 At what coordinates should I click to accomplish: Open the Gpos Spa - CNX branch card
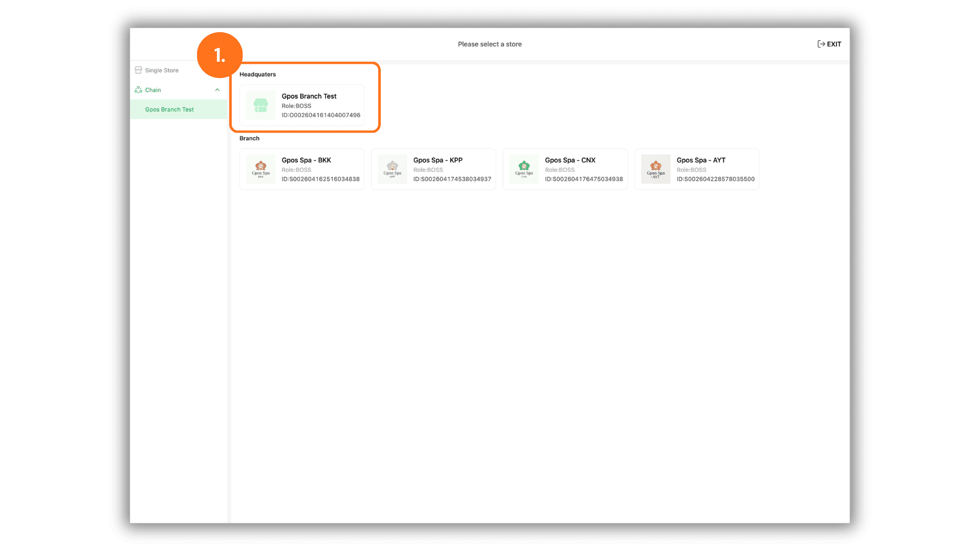click(x=566, y=169)
